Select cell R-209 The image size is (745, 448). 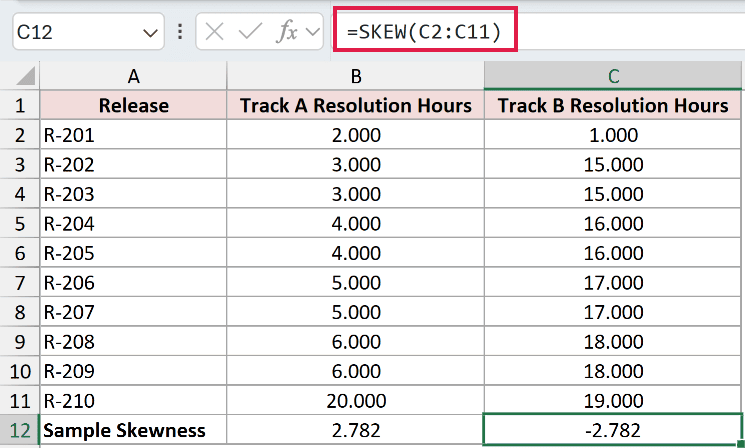pos(133,371)
